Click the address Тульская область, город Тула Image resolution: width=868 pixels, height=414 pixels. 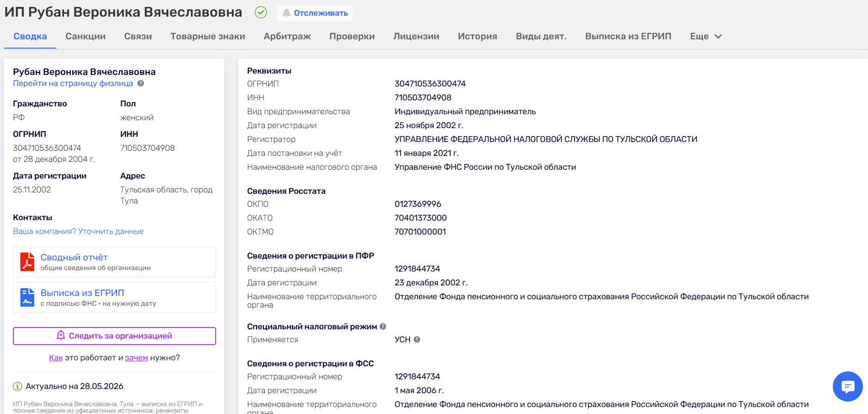click(x=166, y=195)
